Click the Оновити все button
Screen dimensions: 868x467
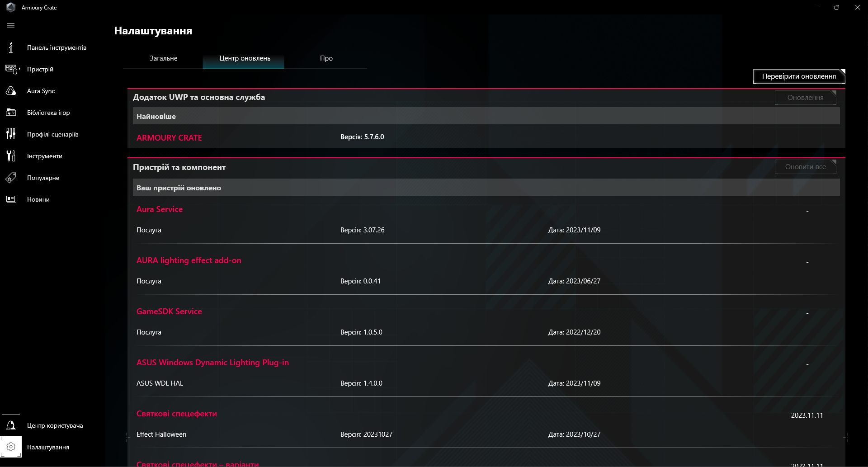805,166
